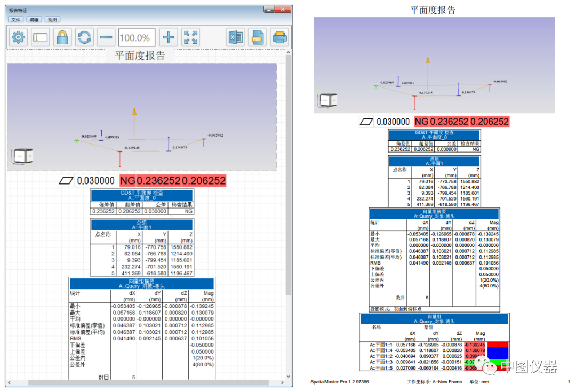576x392 pixels.
Task: Select the GD&T 平面度 检查 table title
Action: (142, 194)
